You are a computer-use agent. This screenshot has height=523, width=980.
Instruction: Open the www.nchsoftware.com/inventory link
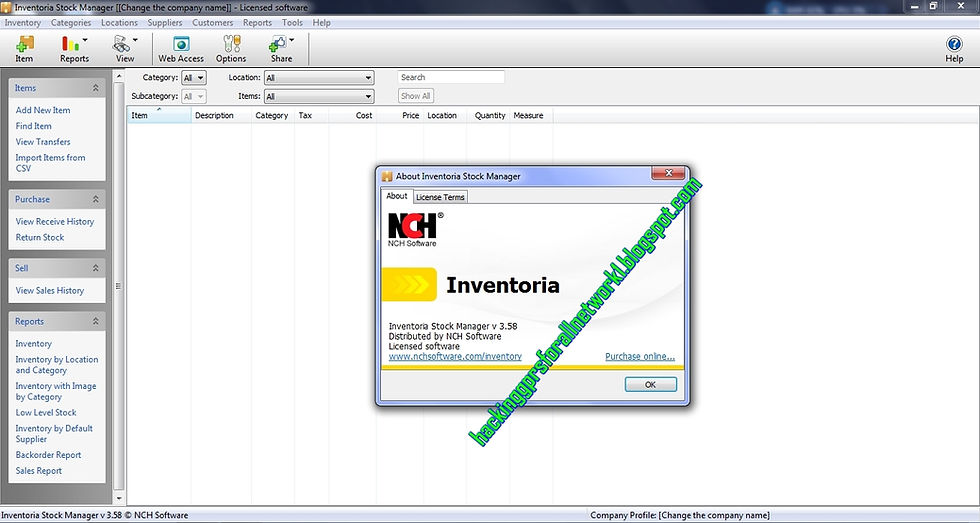(455, 356)
